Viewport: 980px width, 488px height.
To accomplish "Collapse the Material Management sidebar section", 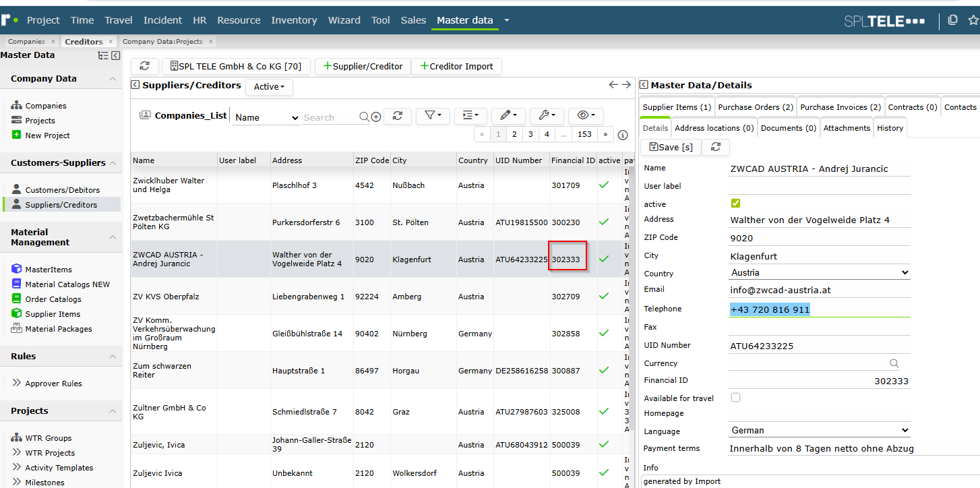I will pyautogui.click(x=112, y=237).
